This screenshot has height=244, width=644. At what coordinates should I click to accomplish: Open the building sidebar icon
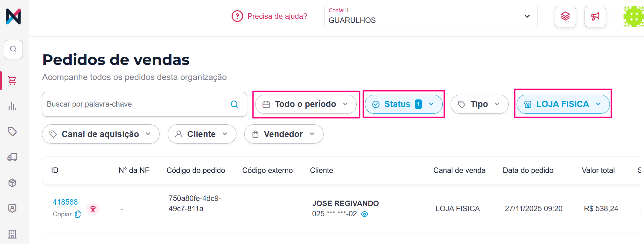[12, 234]
